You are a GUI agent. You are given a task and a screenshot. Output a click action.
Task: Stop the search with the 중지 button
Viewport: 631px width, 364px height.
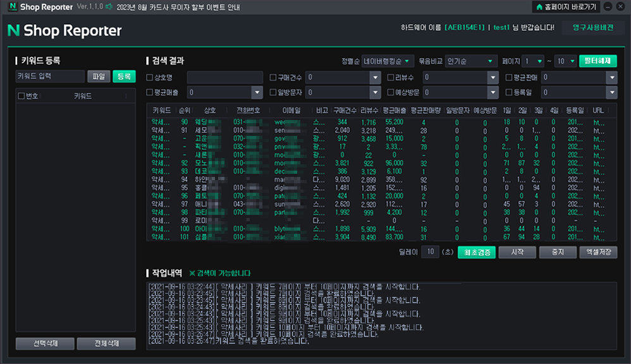click(558, 252)
